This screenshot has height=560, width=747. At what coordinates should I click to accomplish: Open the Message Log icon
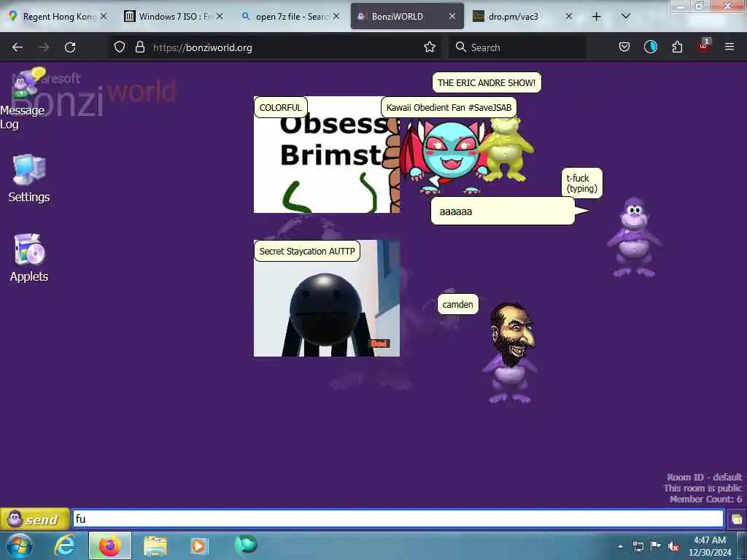(23, 99)
